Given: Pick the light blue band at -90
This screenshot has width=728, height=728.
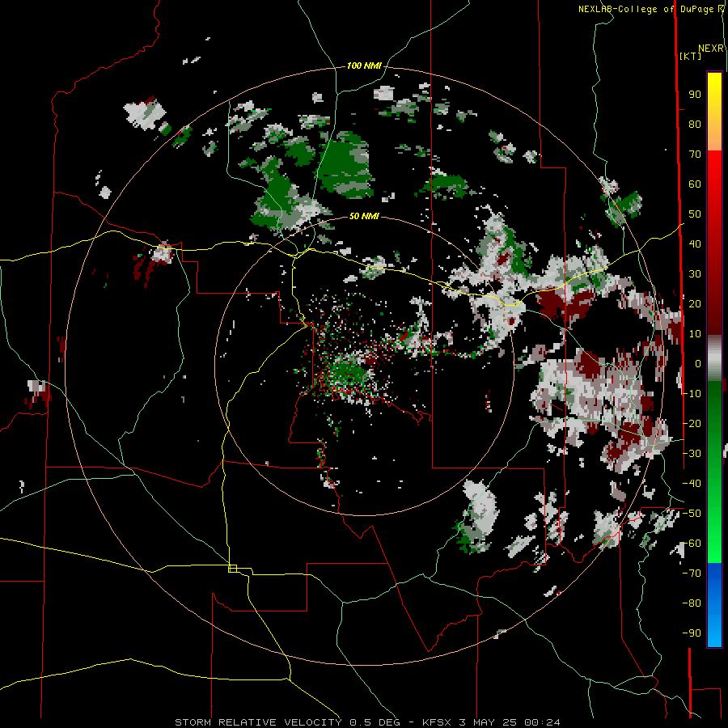Looking at the screenshot, I should (x=714, y=633).
